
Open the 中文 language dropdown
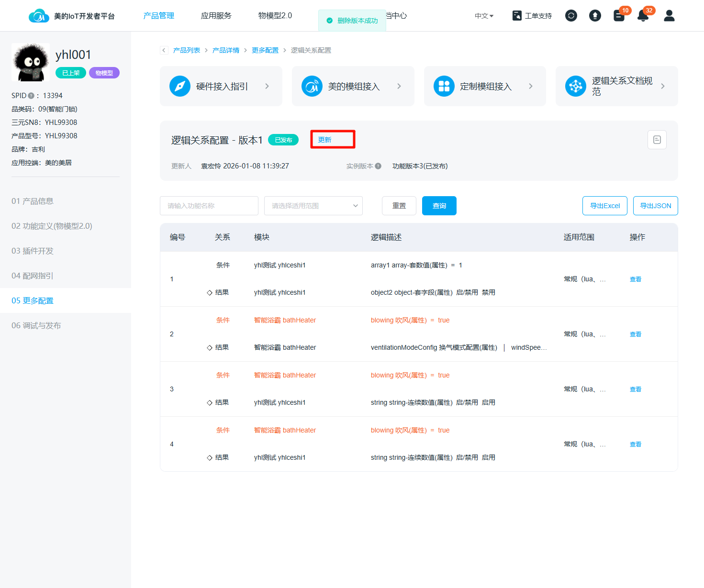tap(484, 16)
